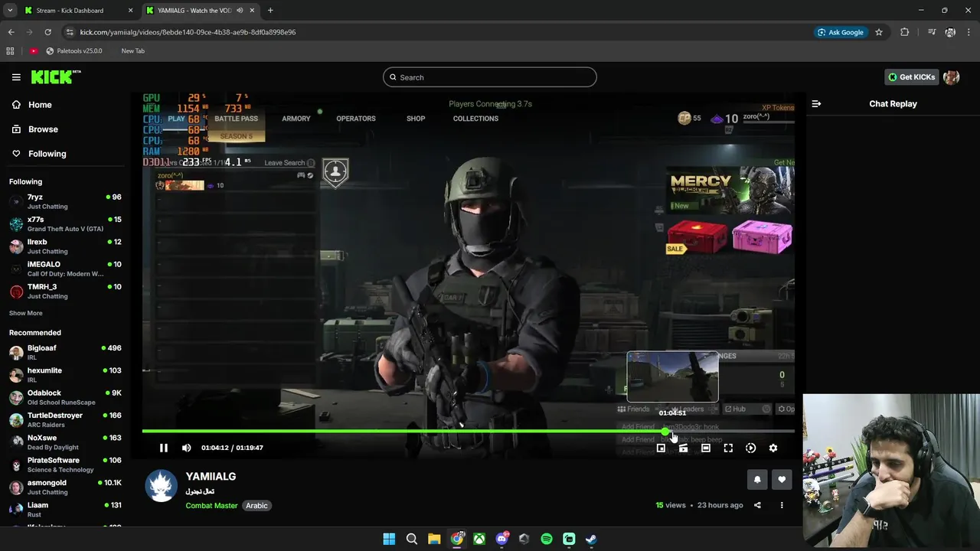Open a new browser tab

coord(270,11)
